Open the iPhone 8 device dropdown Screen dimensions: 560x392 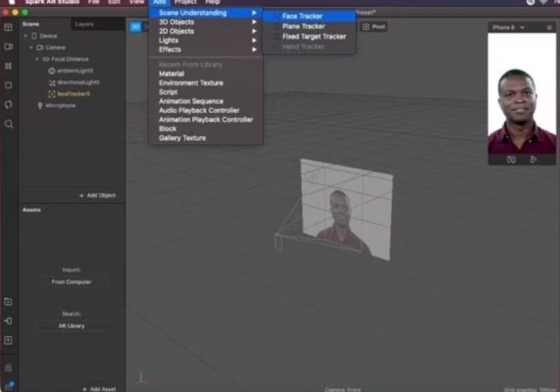tap(507, 28)
